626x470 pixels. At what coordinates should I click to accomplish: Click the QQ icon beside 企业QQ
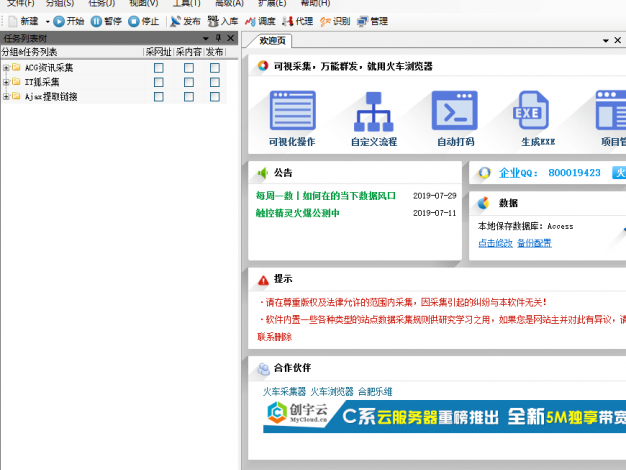[484, 173]
